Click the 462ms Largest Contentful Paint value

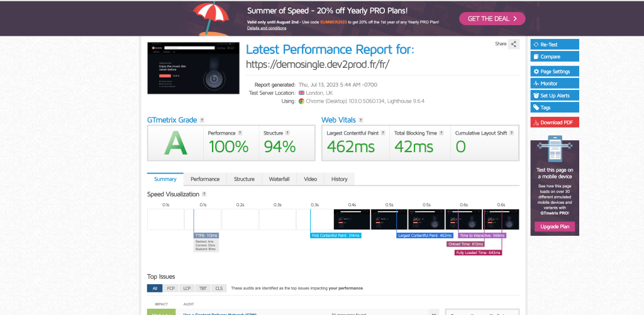(351, 147)
